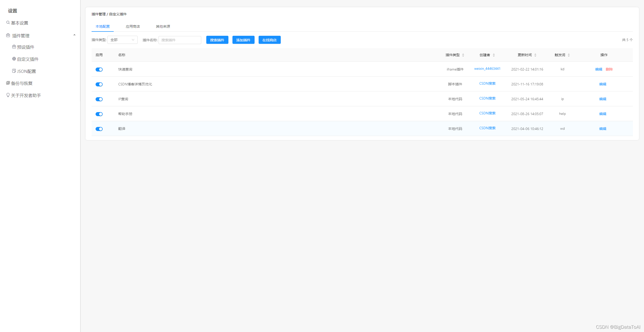The width and height of the screenshot is (644, 332).
Task: Delete the 快递查询 plugin via 删除
Action: coord(609,69)
